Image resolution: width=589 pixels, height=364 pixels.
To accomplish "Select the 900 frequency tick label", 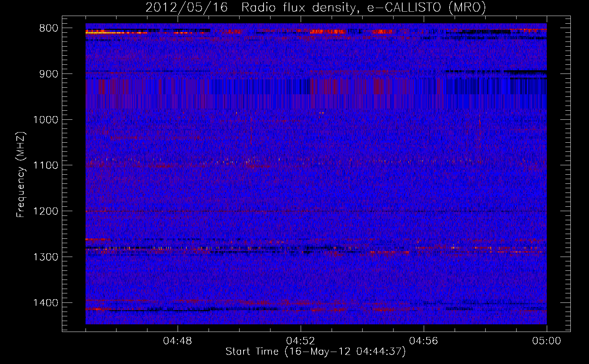I will tap(49, 74).
